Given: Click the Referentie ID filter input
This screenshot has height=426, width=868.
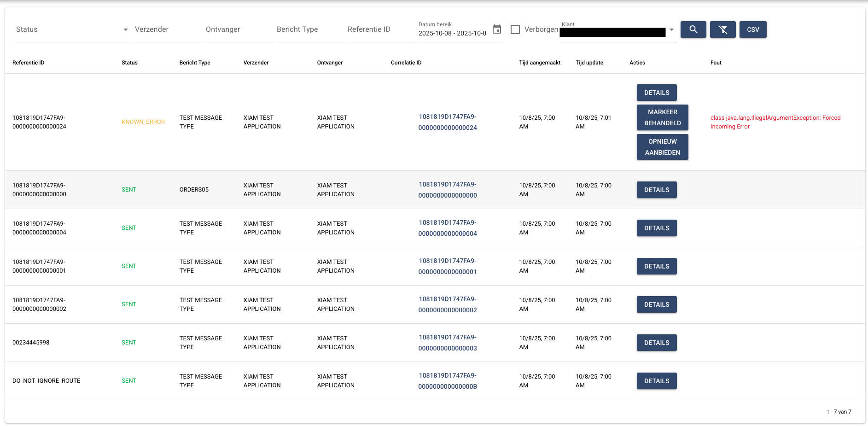Looking at the screenshot, I should pyautogui.click(x=381, y=29).
